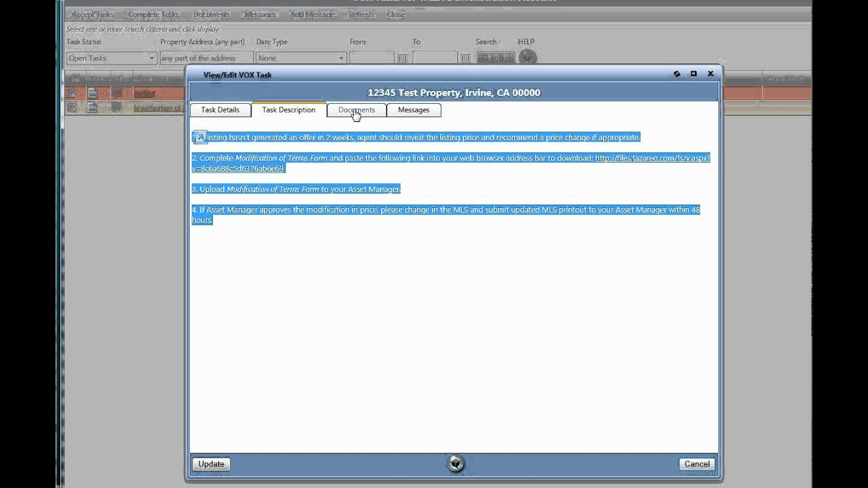The width and height of the screenshot is (868, 488).
Task: Click Accept Tasks in background toolbar
Action: coord(92,14)
